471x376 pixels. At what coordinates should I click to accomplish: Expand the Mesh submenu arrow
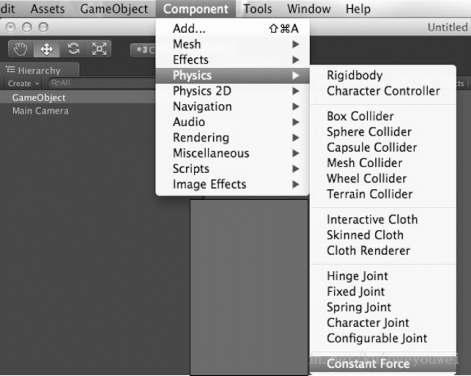coord(295,44)
